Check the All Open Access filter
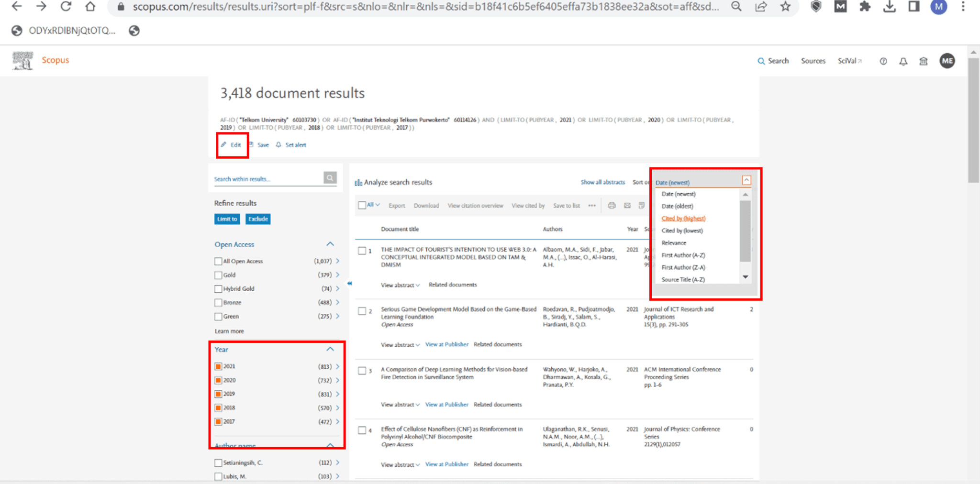This screenshot has width=980, height=484. pyautogui.click(x=218, y=261)
